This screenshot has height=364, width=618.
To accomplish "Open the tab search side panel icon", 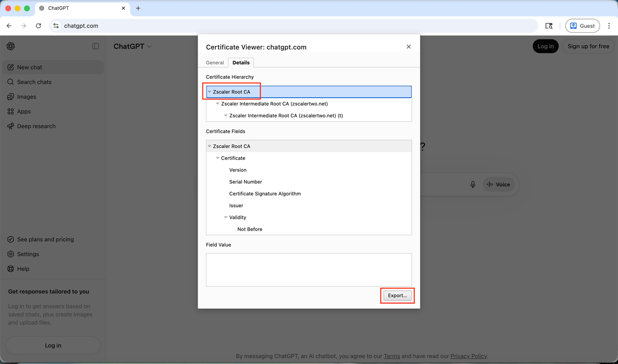I will click(x=549, y=26).
